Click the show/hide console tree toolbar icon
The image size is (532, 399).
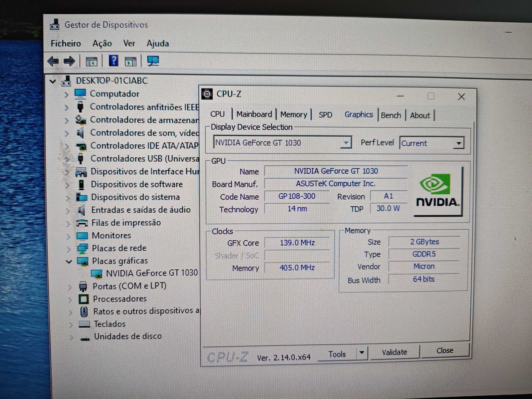tap(92, 62)
